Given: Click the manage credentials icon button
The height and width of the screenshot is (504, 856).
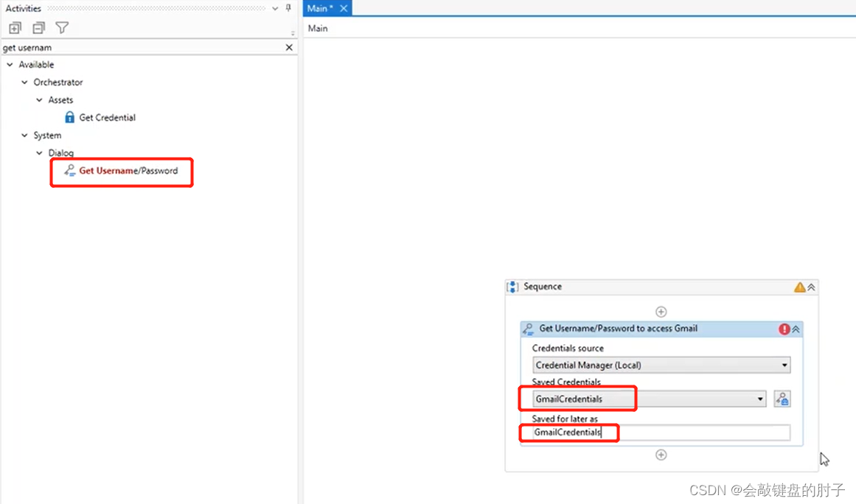Looking at the screenshot, I should click(782, 399).
